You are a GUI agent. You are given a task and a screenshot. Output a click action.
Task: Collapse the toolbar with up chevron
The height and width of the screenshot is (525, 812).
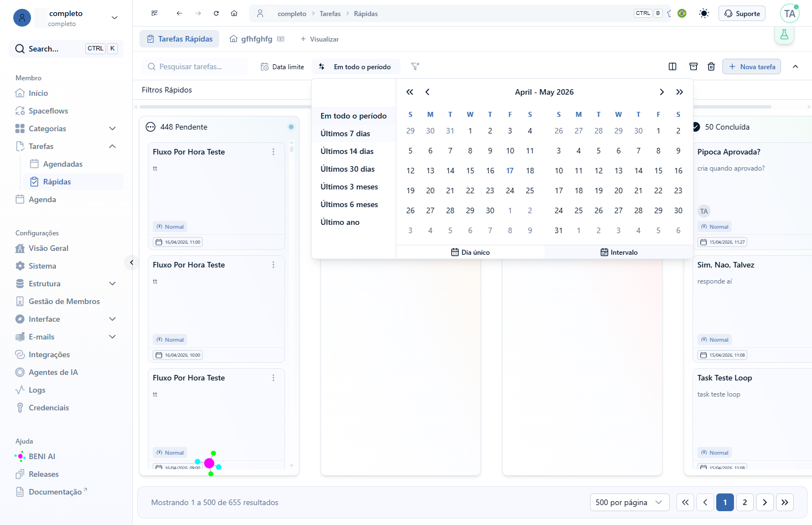(795, 66)
